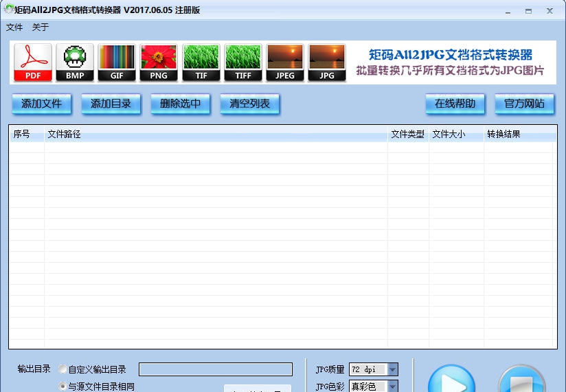
Task: Click the TIFF grass icon
Action: pyautogui.click(x=243, y=62)
